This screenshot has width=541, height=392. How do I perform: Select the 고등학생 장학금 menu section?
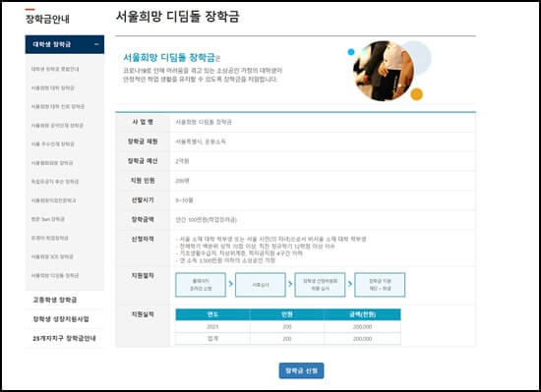tap(55, 300)
